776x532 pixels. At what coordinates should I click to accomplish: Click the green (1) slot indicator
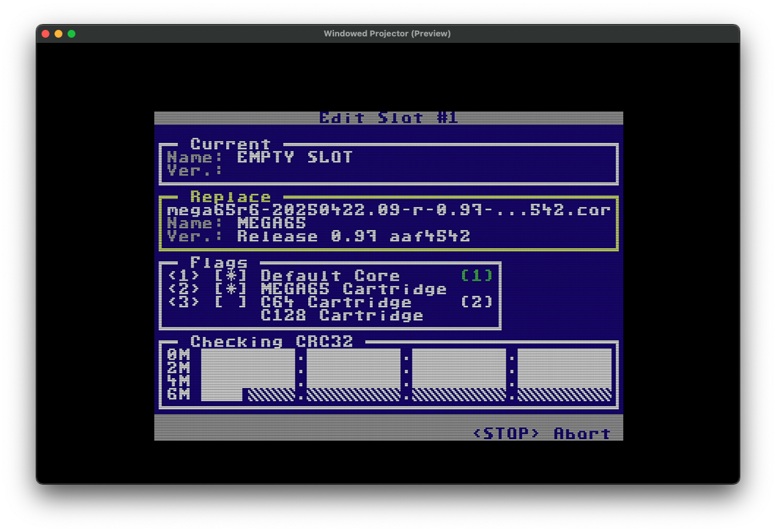tap(476, 275)
